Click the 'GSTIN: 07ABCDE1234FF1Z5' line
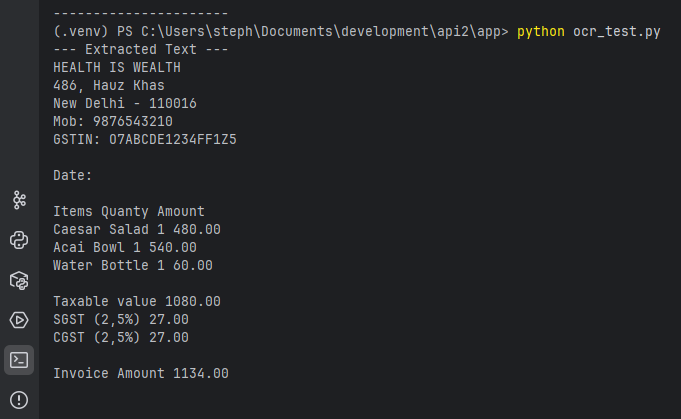The image size is (681, 419). tap(145, 140)
